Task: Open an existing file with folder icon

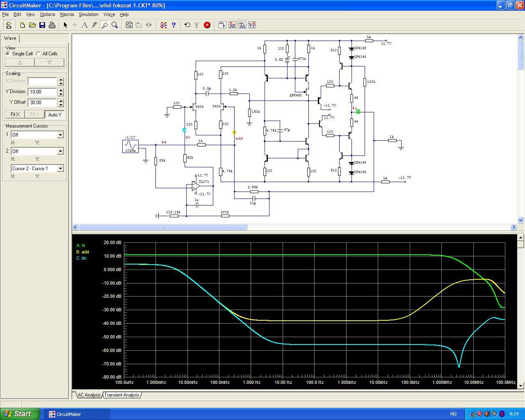Action: coord(32,25)
